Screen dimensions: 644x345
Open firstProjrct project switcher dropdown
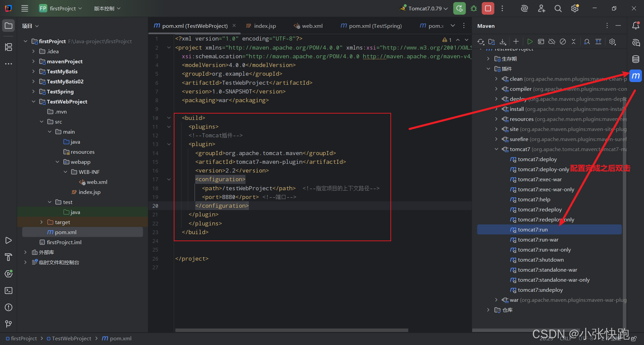pyautogui.click(x=61, y=8)
